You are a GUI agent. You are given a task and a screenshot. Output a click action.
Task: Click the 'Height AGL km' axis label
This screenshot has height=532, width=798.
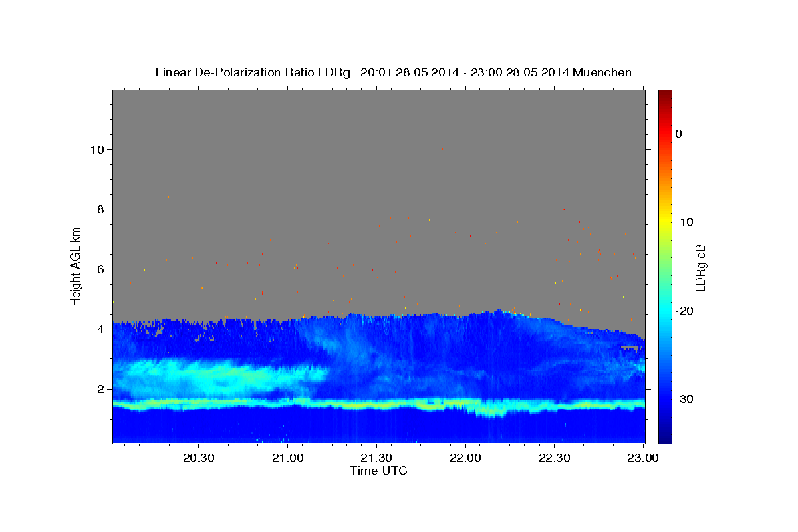[x=76, y=266]
